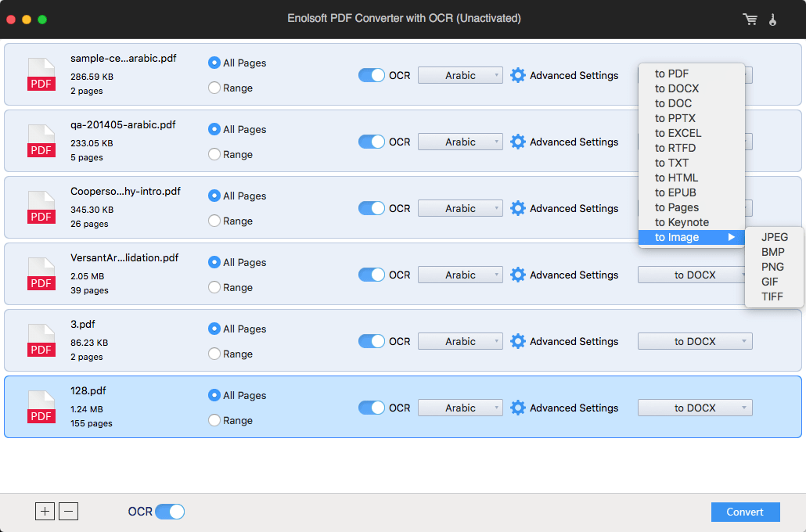Open the shopping cart purchase icon
The image size is (806, 532).
(750, 20)
